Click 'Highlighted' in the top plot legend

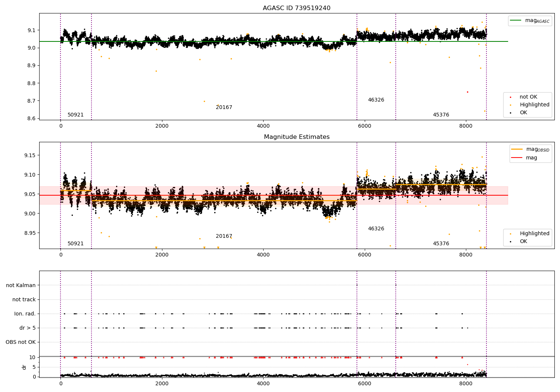tap(534, 105)
